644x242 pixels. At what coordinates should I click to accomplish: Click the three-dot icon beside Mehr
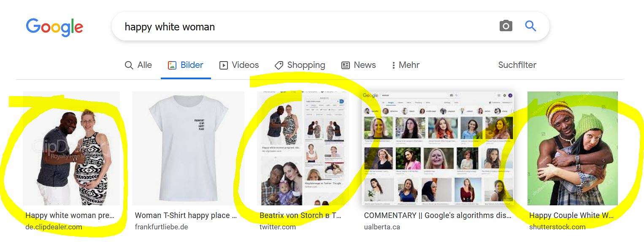pyautogui.click(x=393, y=65)
